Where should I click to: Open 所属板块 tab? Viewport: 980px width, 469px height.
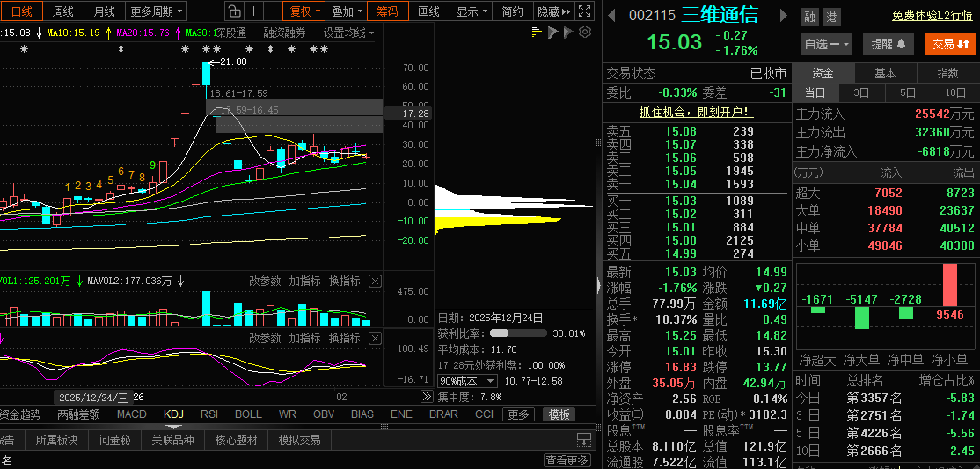57,440
